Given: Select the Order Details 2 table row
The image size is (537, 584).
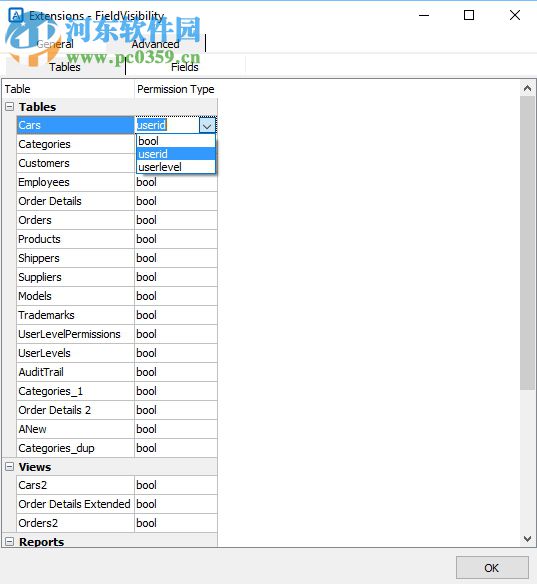Looking at the screenshot, I should (x=75, y=410).
